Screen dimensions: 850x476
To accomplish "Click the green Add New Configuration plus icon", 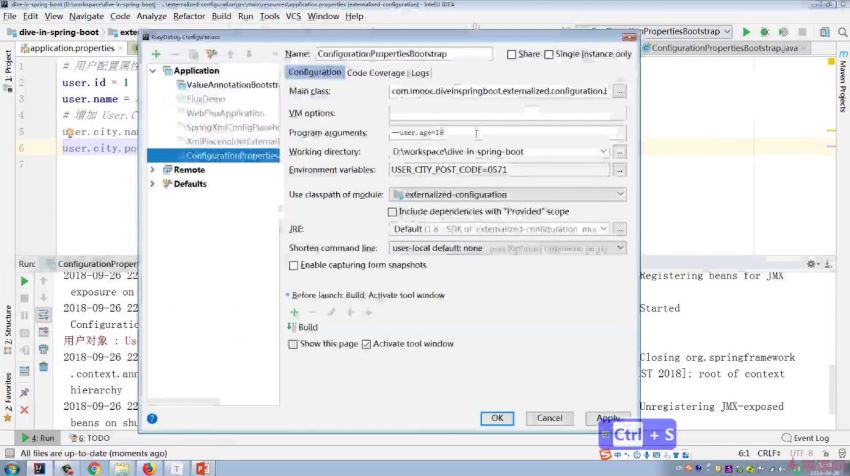I will tap(156, 54).
